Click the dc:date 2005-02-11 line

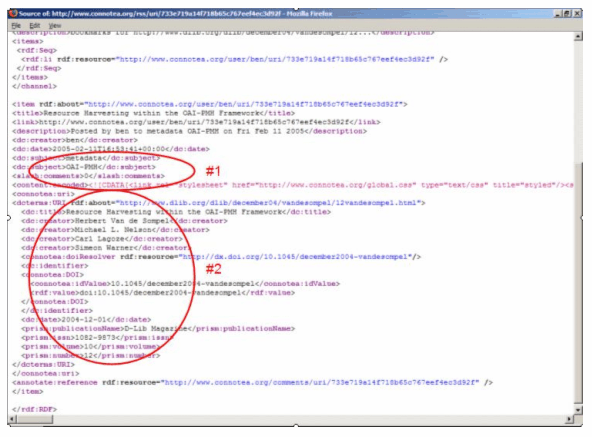[111, 149]
